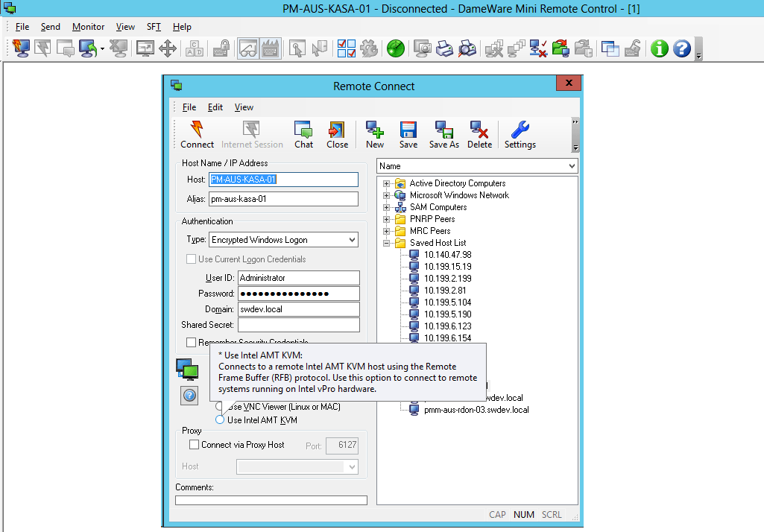Select saved host 10.199.2.81
This screenshot has height=532, width=764.
[445, 291]
